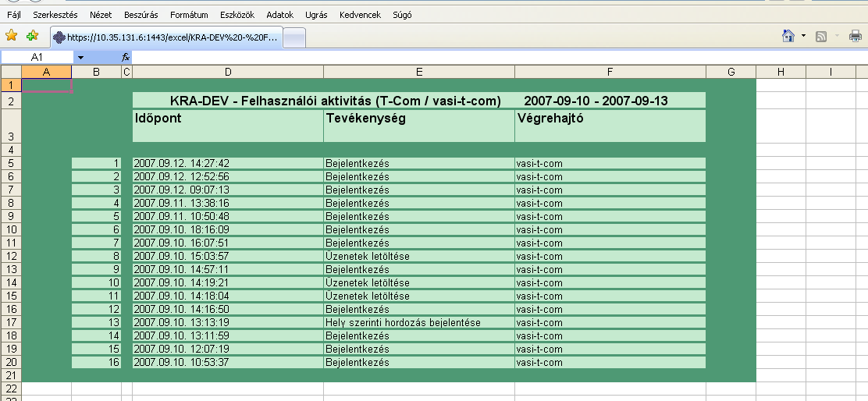
Task: Click the Select All corner button
Action: tap(11, 71)
